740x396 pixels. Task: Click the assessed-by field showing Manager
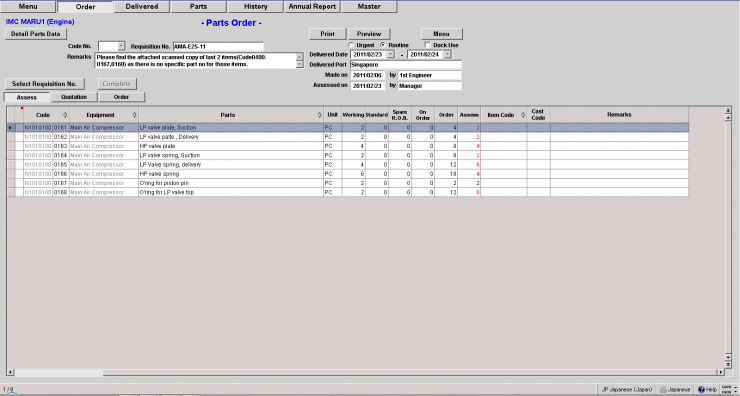coord(429,86)
